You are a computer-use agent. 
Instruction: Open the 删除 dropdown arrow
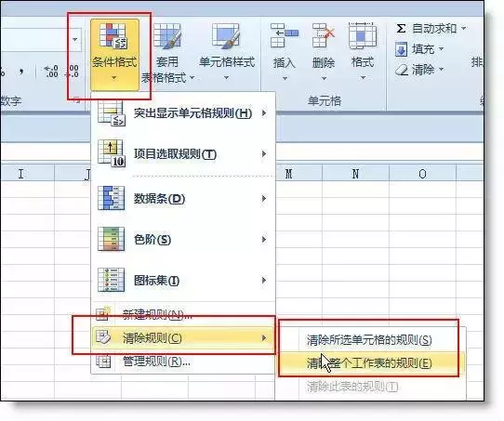coord(324,78)
